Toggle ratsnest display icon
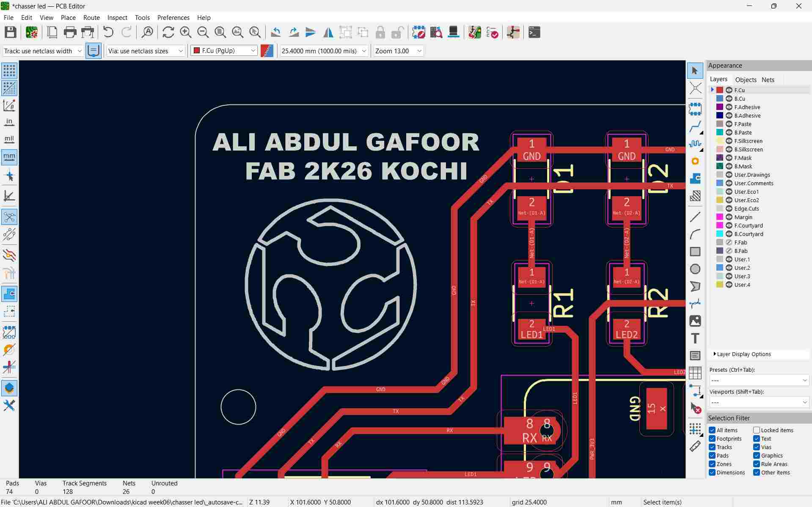This screenshot has height=507, width=812. (9, 217)
